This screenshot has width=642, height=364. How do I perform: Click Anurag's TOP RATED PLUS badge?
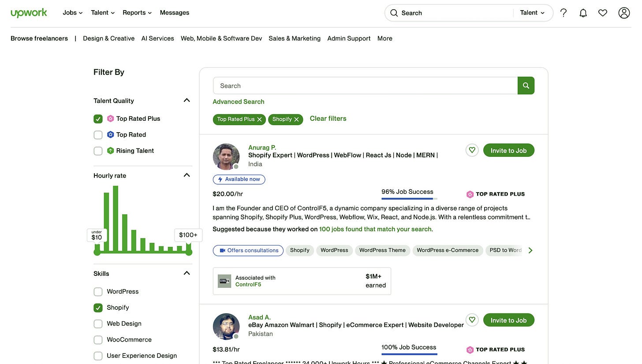pos(496,194)
